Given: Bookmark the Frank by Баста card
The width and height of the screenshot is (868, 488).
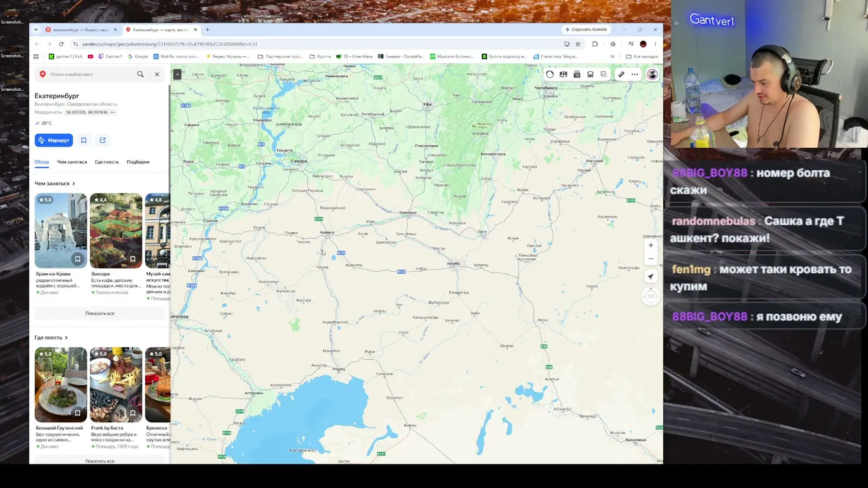Looking at the screenshot, I should [x=133, y=413].
